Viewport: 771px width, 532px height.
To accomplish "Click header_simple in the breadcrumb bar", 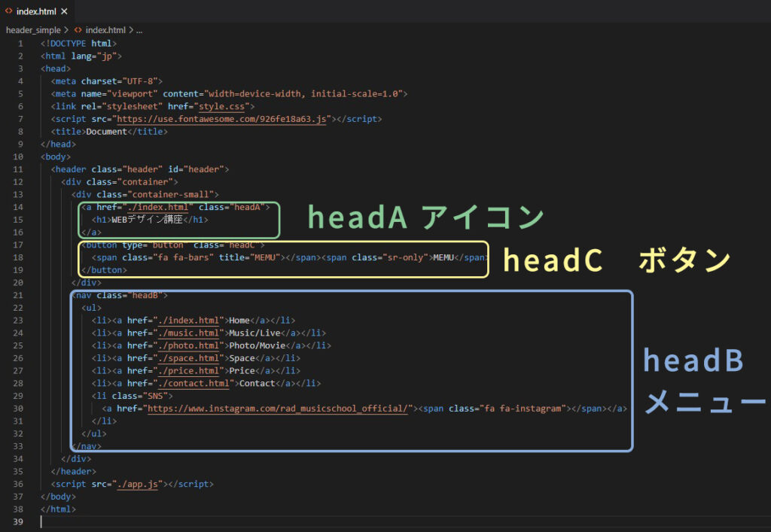I will tap(34, 29).
